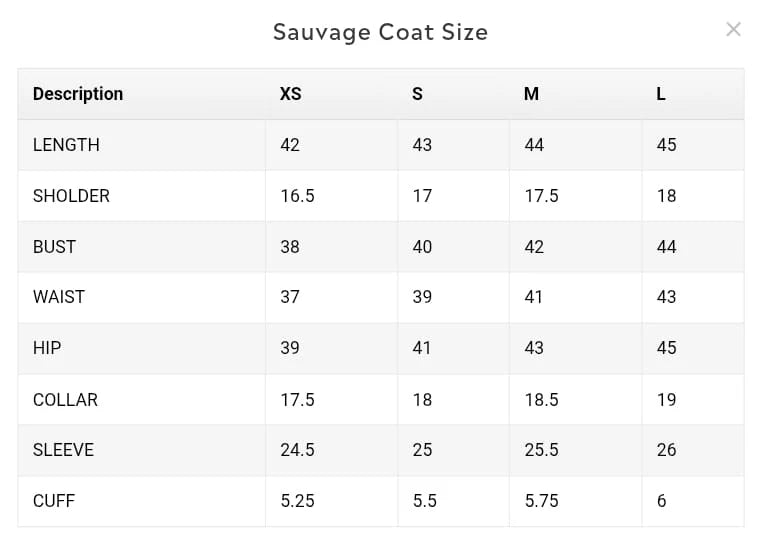Click the L size column header
The height and width of the screenshot is (542, 765).
[x=661, y=94]
